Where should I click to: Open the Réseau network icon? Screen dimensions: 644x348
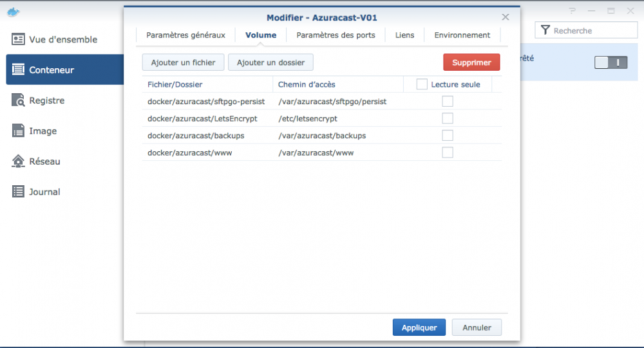(x=18, y=161)
